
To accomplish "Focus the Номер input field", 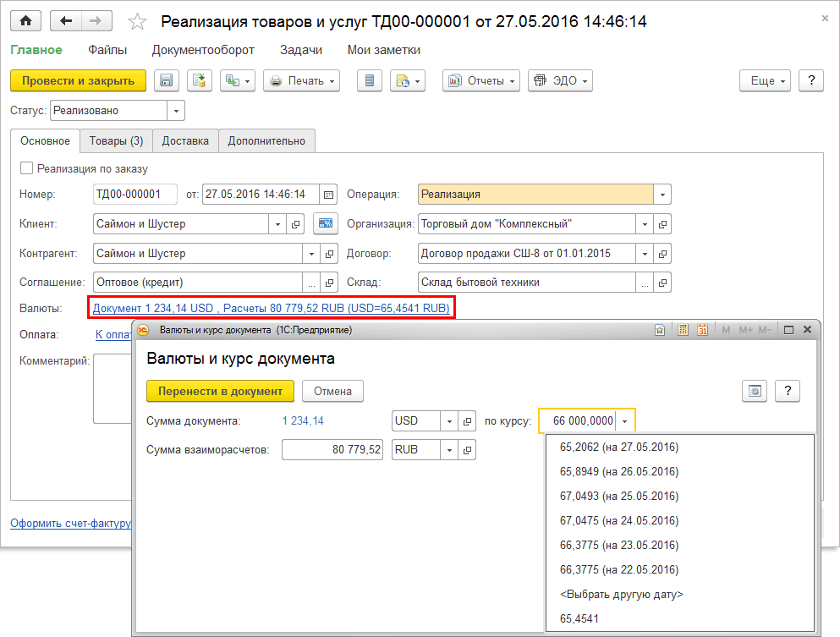I will [135, 195].
